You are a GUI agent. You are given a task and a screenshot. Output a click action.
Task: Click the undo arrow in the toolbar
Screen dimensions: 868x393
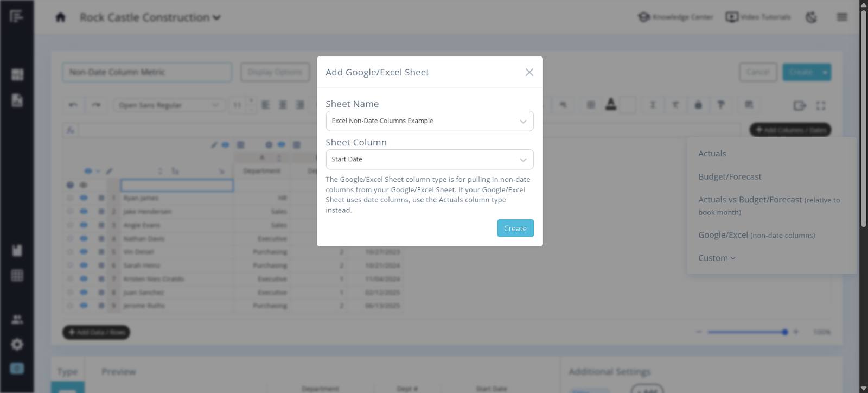click(73, 105)
